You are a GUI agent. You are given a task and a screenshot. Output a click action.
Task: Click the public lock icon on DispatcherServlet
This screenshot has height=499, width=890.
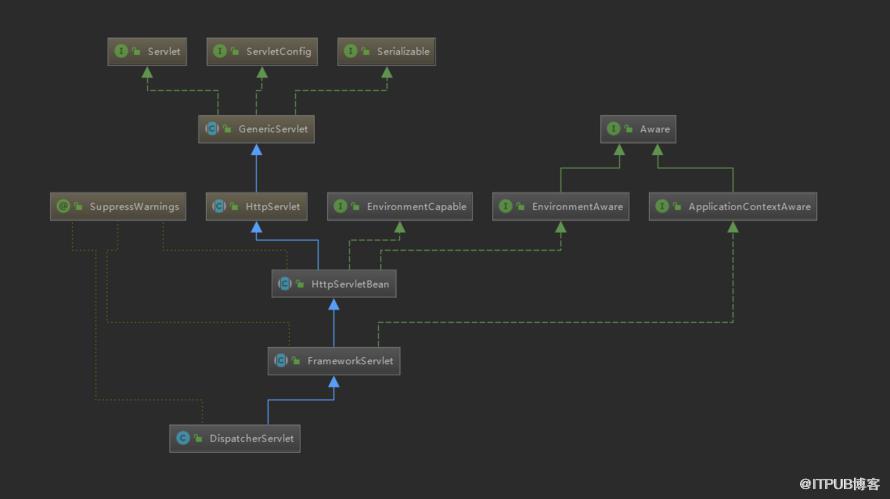(x=198, y=439)
